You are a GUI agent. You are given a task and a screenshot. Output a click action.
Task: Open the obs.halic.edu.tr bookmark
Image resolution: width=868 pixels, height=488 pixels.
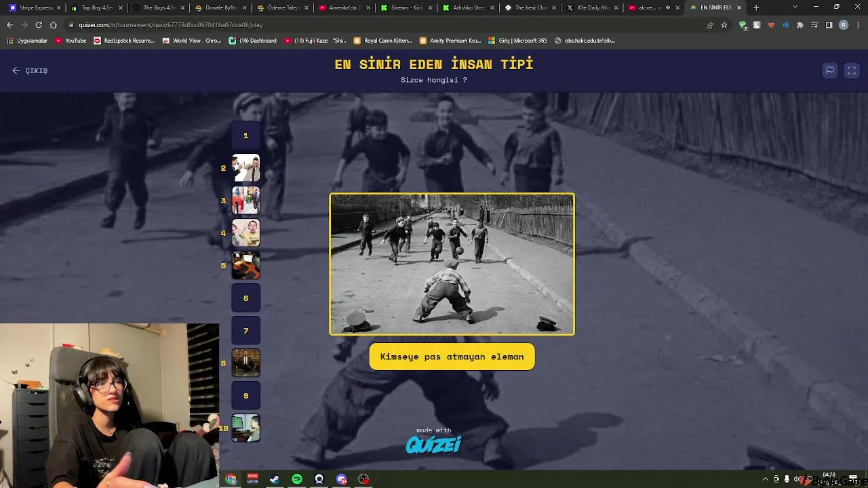585,41
